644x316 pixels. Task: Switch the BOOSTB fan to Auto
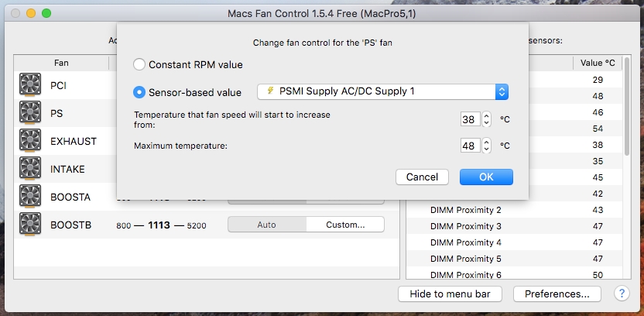click(x=267, y=225)
